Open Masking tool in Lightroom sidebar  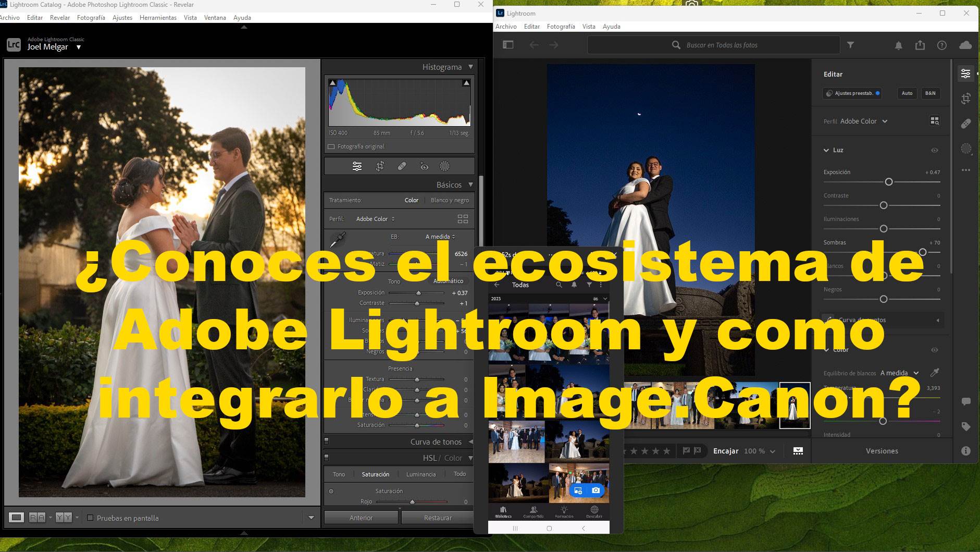coord(965,149)
